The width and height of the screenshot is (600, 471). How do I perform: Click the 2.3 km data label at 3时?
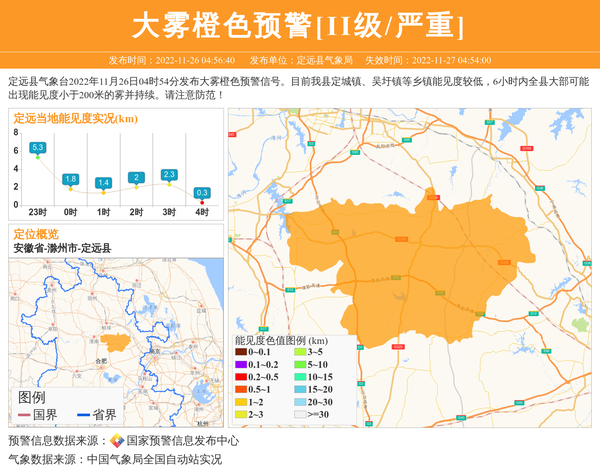[x=169, y=175]
